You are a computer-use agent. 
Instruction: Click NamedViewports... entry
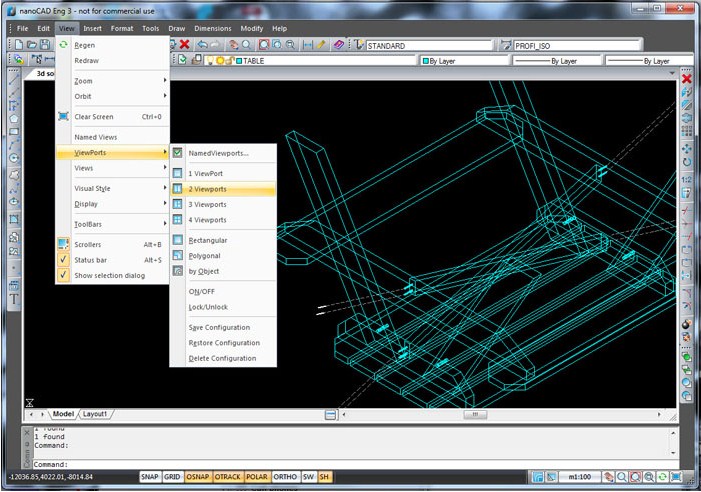[x=223, y=153]
